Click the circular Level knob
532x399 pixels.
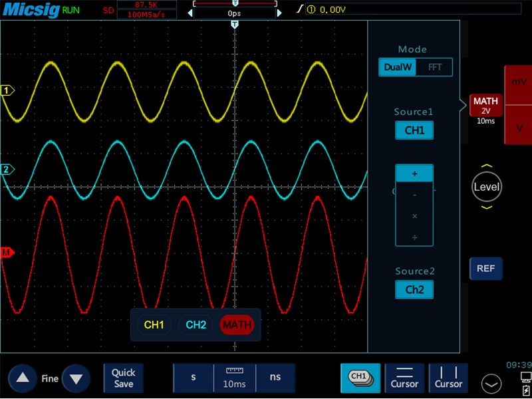(x=486, y=187)
